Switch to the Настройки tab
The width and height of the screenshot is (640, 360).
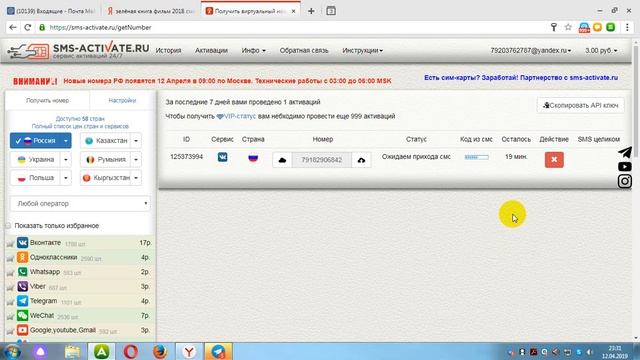[x=122, y=100]
